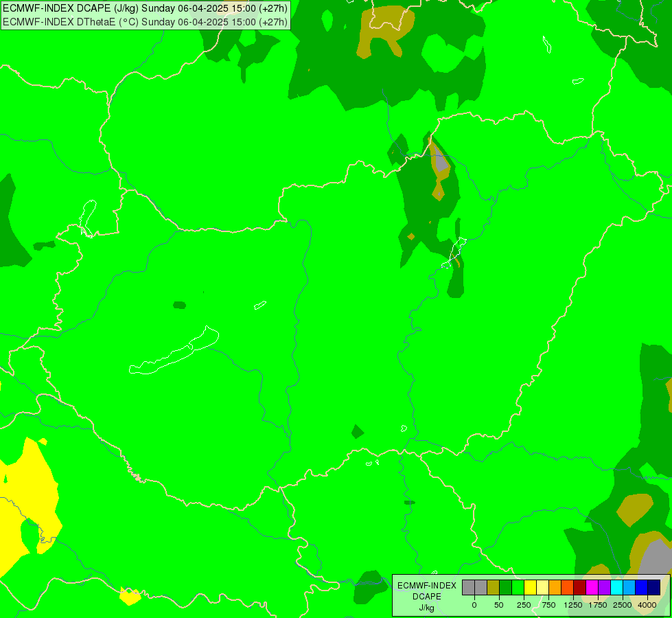Click the ECMWF-INDEX DThetaE title line
This screenshot has width=672, height=618.
[x=146, y=21]
